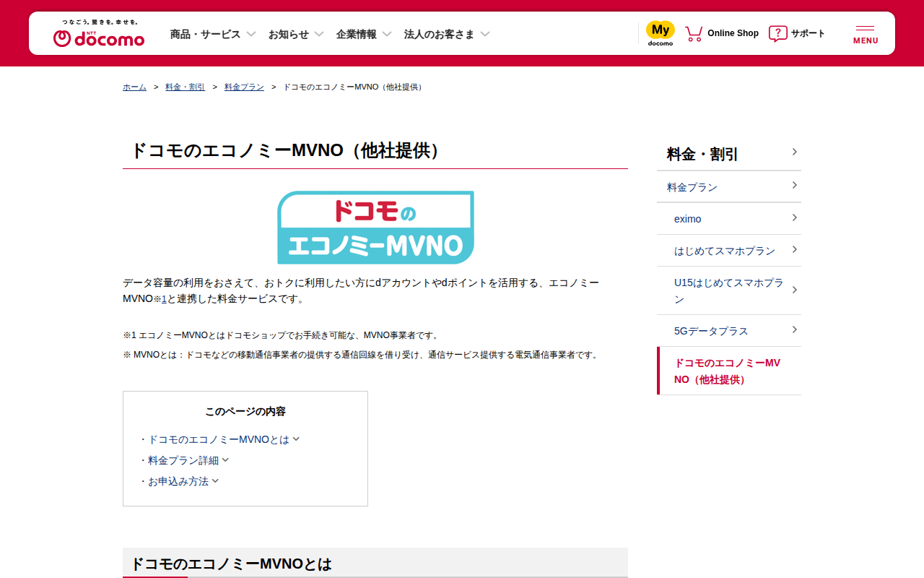Viewport: 924px width, 578px height.
Task: Open the Online Shop cart icon
Action: click(x=694, y=33)
